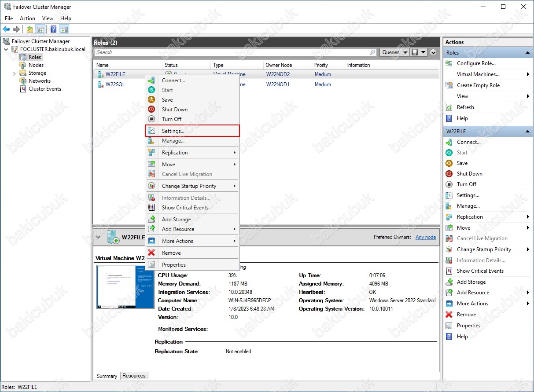Expand the Replication submenu in the context menu
Viewport: 534px width, 392px height.
(x=192, y=153)
